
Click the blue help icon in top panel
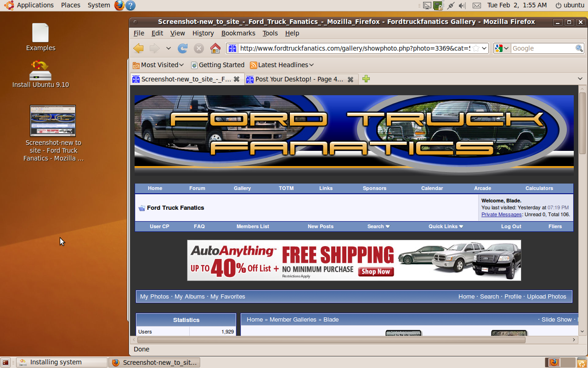pyautogui.click(x=130, y=6)
